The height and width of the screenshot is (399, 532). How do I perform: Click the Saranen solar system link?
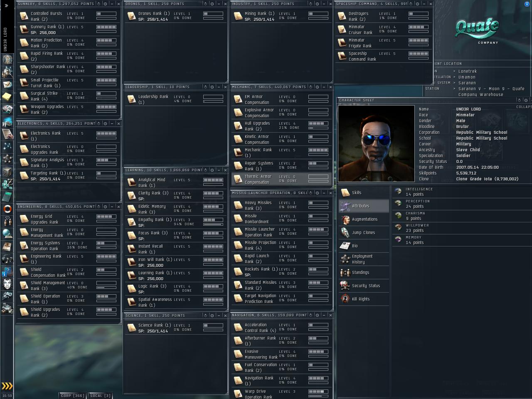coord(467,83)
